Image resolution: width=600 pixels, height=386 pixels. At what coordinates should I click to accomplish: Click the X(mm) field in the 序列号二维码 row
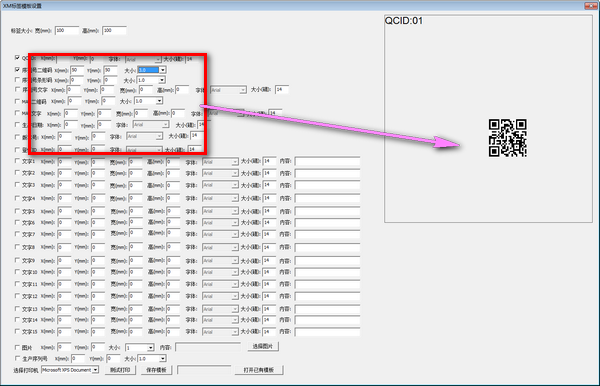click(77, 70)
